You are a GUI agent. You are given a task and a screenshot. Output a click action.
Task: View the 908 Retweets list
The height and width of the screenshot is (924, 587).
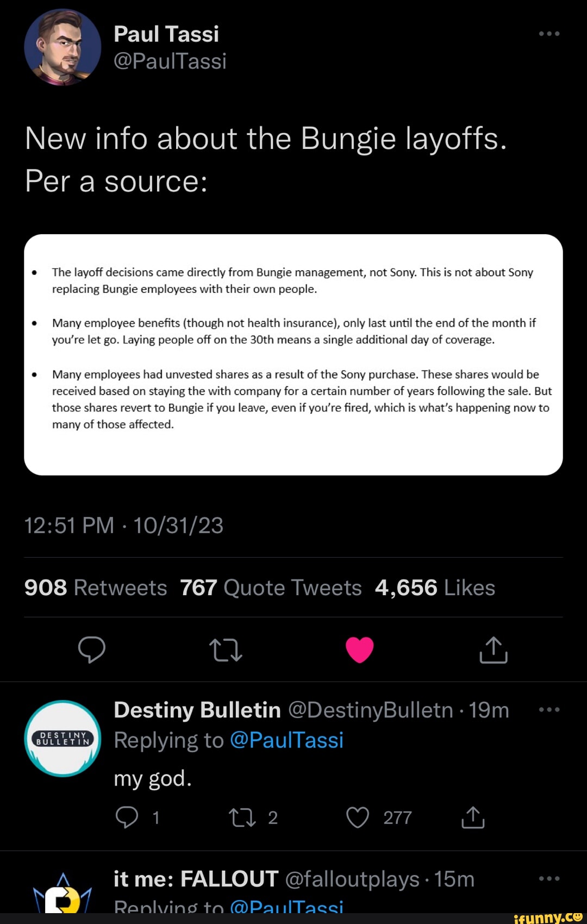96,588
